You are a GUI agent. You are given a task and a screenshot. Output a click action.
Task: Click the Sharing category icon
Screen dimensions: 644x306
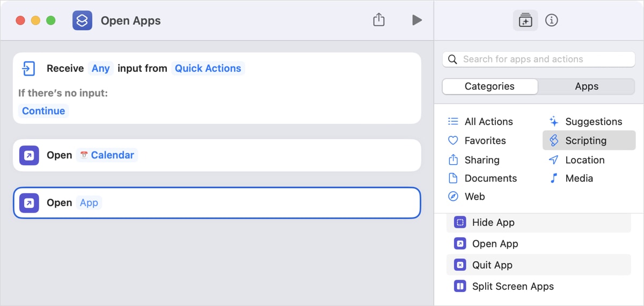(453, 160)
